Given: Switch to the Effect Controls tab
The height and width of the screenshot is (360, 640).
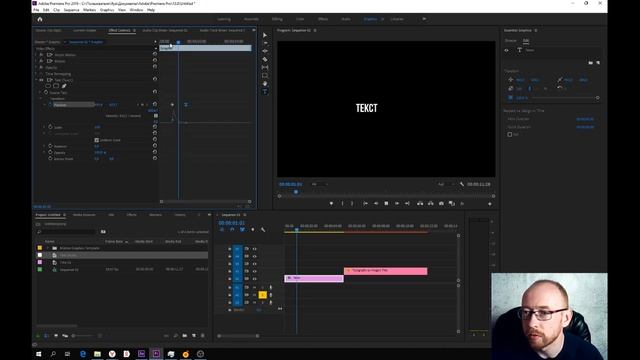Looking at the screenshot, I should point(119,30).
